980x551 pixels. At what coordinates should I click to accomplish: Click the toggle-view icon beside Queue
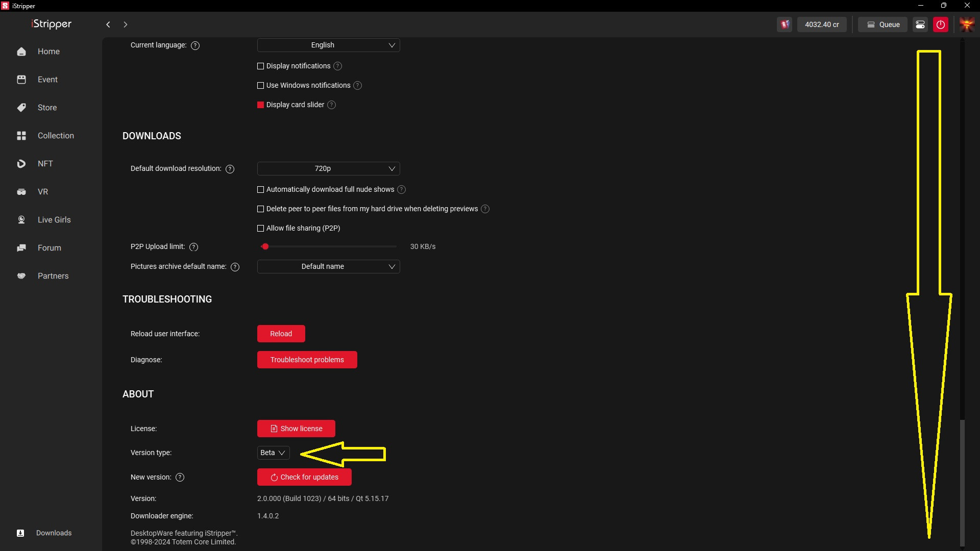pyautogui.click(x=920, y=24)
